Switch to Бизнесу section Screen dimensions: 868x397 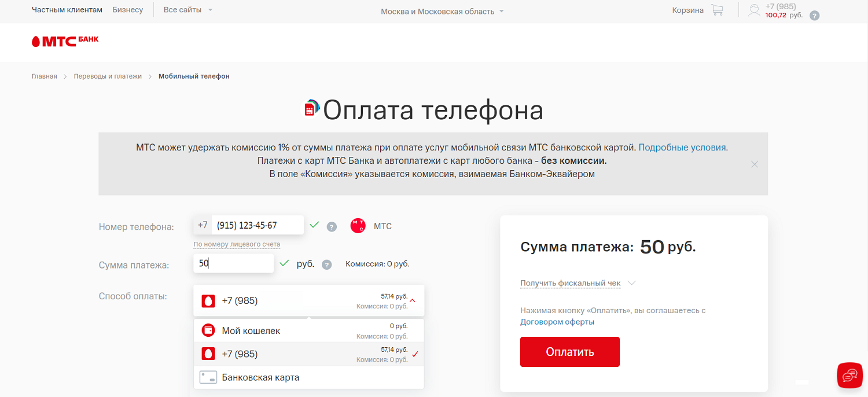[x=128, y=10]
